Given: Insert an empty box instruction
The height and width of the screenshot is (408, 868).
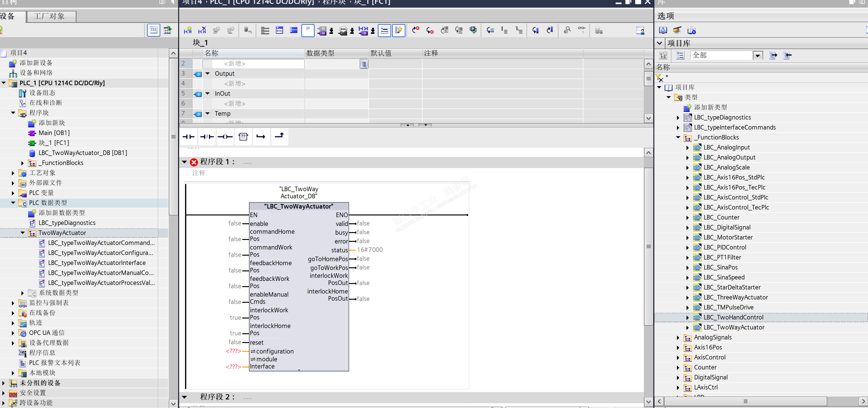Looking at the screenshot, I should [x=243, y=137].
